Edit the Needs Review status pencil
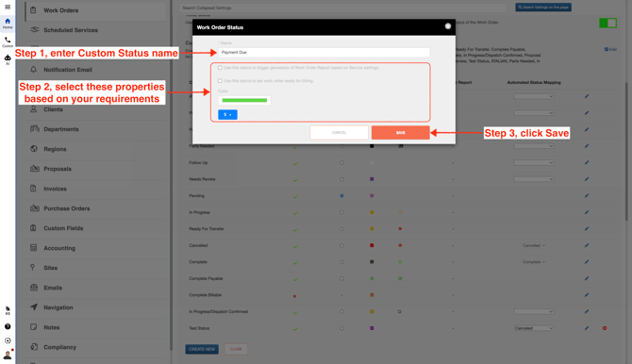 coord(587,179)
